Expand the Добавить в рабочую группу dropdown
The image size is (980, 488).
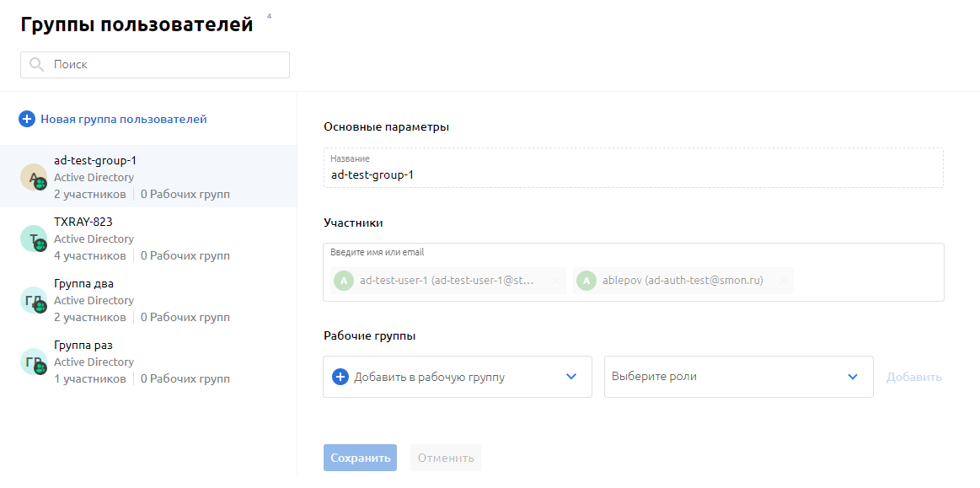pyautogui.click(x=570, y=377)
